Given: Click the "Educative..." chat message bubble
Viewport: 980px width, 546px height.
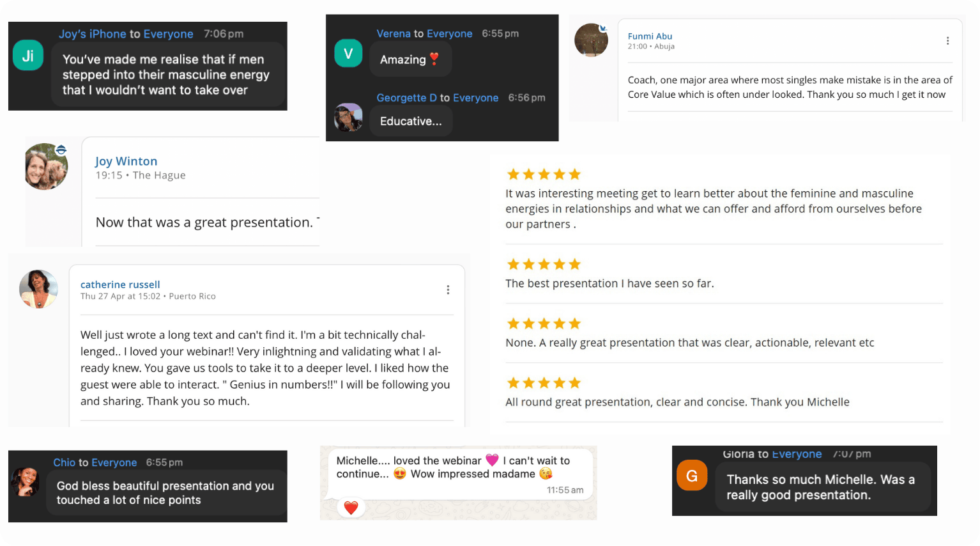Looking at the screenshot, I should pos(411,121).
